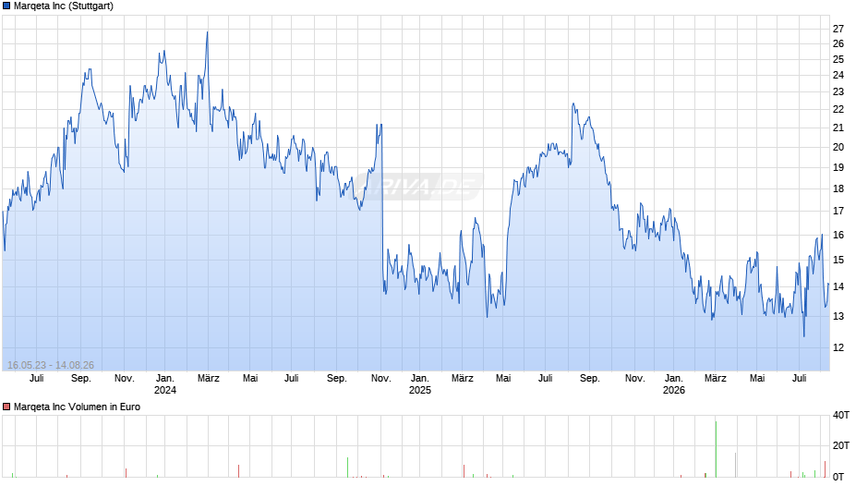Click the price axis value 12
The width and height of the screenshot is (868, 486).
pos(838,347)
